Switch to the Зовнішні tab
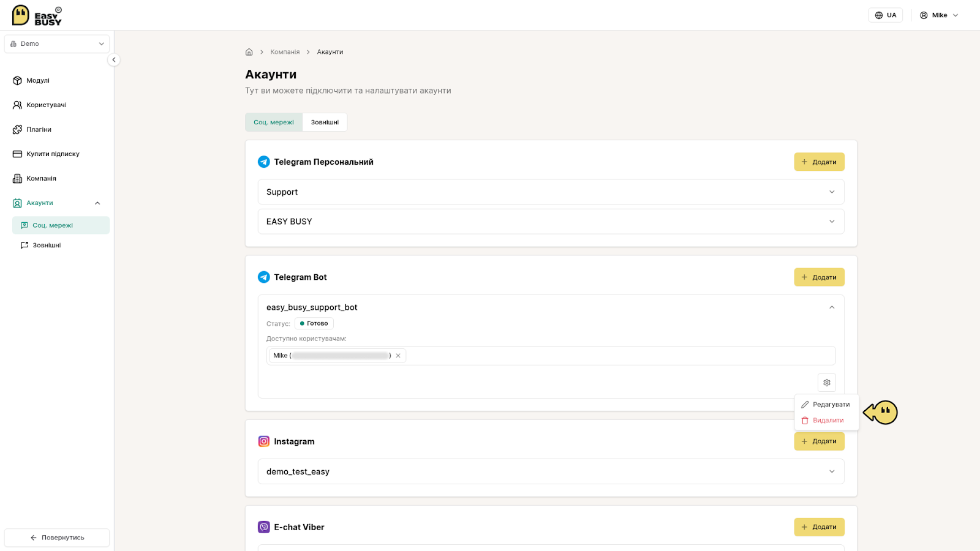Image resolution: width=980 pixels, height=551 pixels. pos(325,122)
